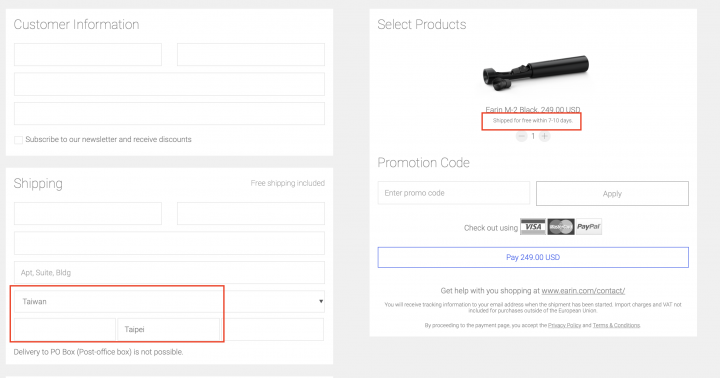Toggle the newsletter subscription checkbox

[x=18, y=140]
